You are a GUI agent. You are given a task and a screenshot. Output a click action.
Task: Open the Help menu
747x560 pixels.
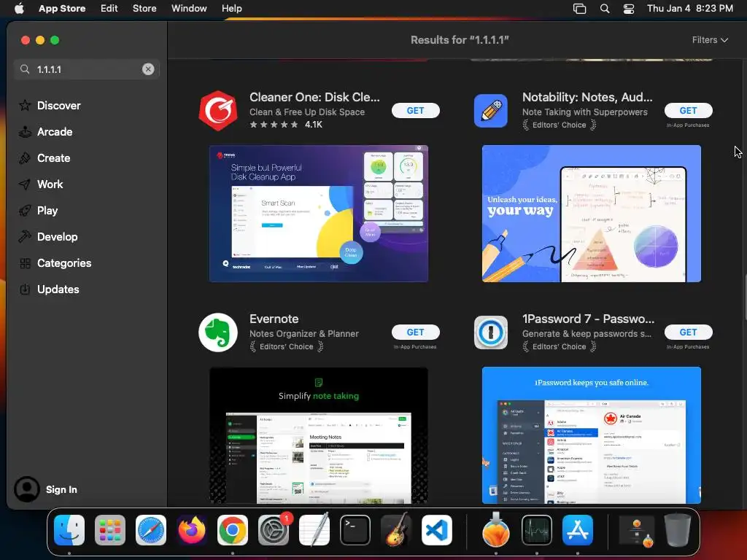[x=231, y=8]
